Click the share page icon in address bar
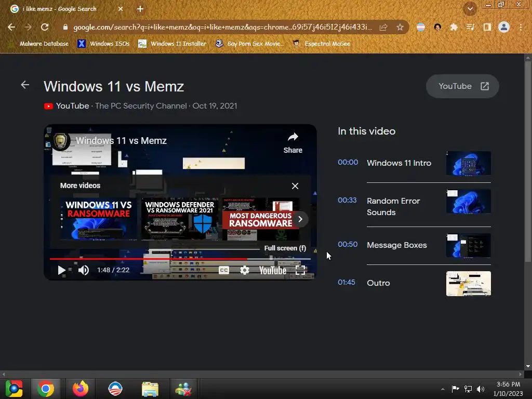 [x=383, y=27]
